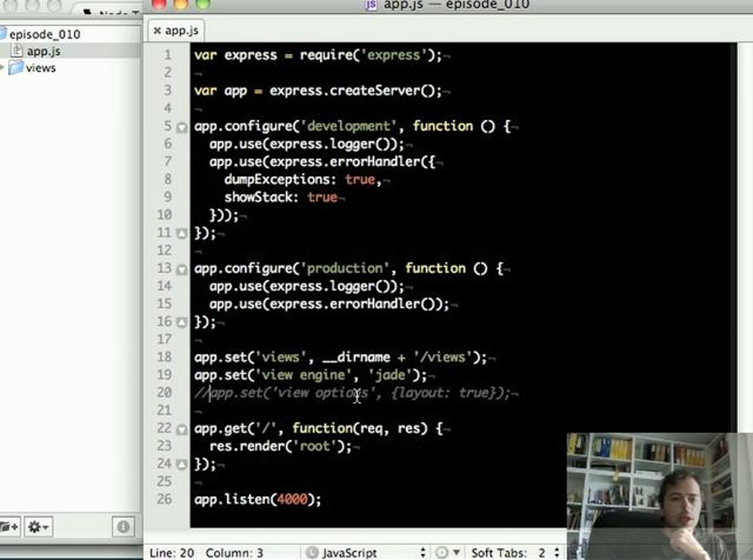Click the app.js file icon in drawer
Viewport: 753px width, 560px height.
coord(16,51)
